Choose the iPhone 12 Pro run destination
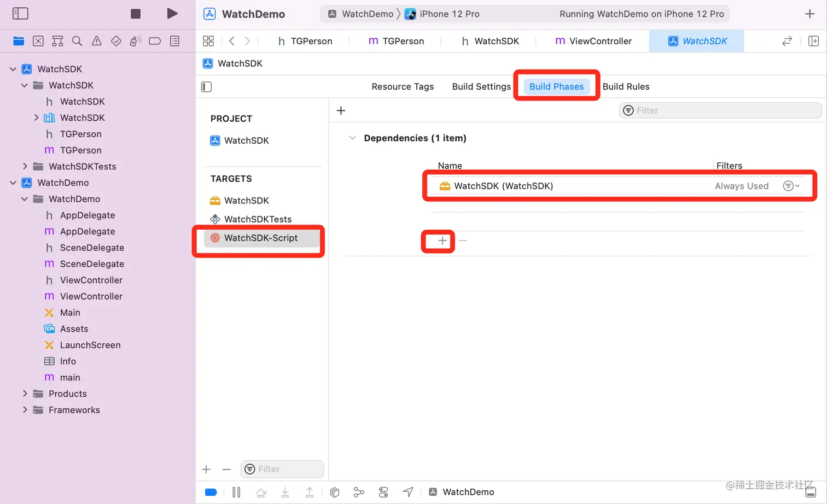 coord(442,14)
